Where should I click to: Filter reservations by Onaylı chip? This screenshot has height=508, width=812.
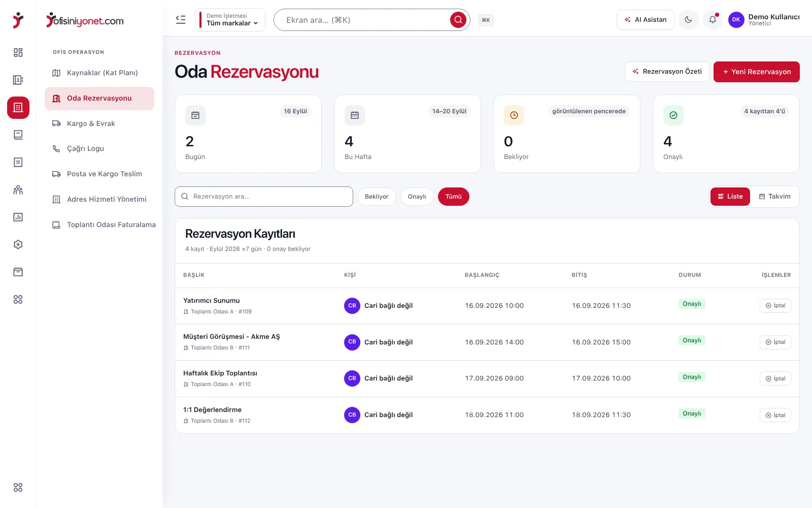417,197
